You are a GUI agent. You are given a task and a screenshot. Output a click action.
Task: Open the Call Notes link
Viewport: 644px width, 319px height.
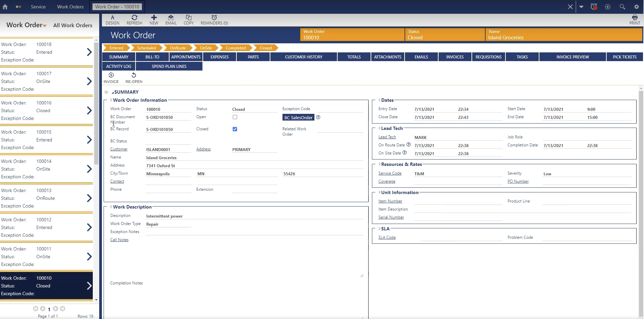point(119,239)
